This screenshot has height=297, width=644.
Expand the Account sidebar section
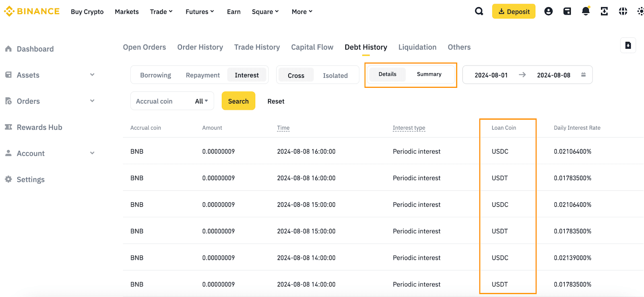point(92,153)
